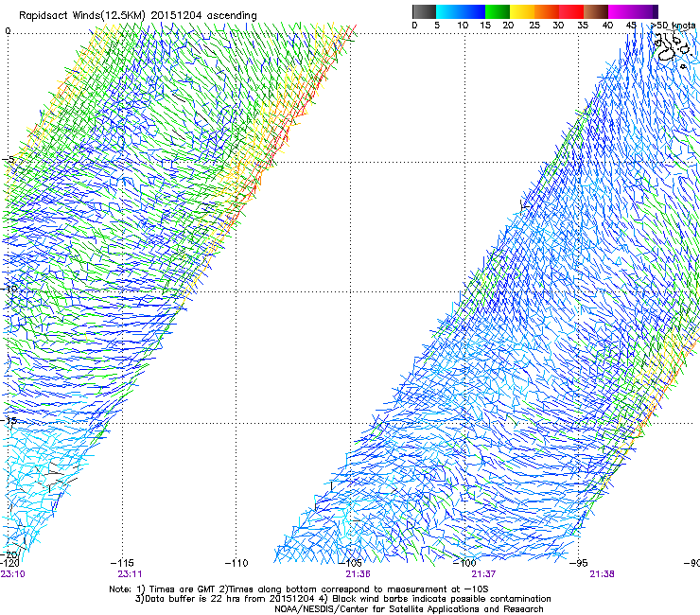Click the latitude axis label '0'
The height and width of the screenshot is (615, 700).
[8, 31]
